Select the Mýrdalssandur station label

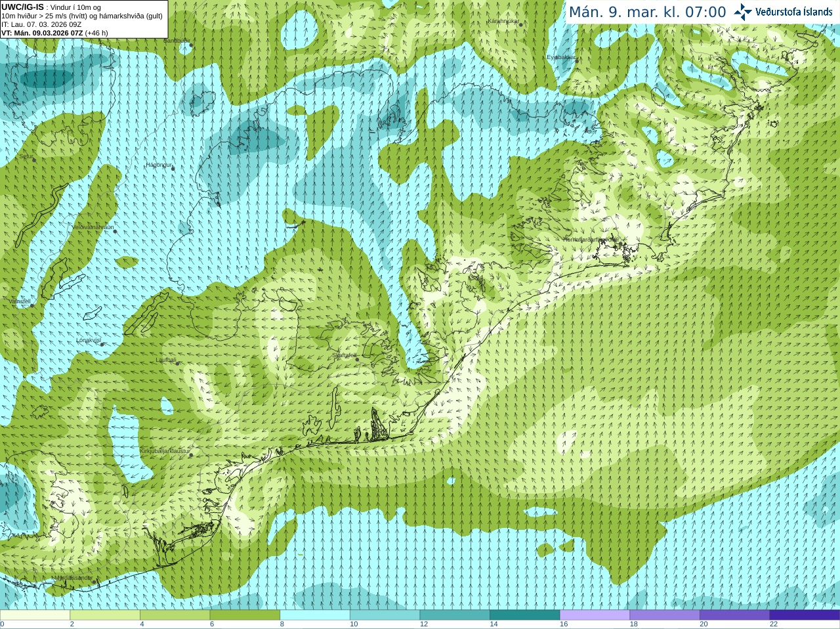point(73,578)
